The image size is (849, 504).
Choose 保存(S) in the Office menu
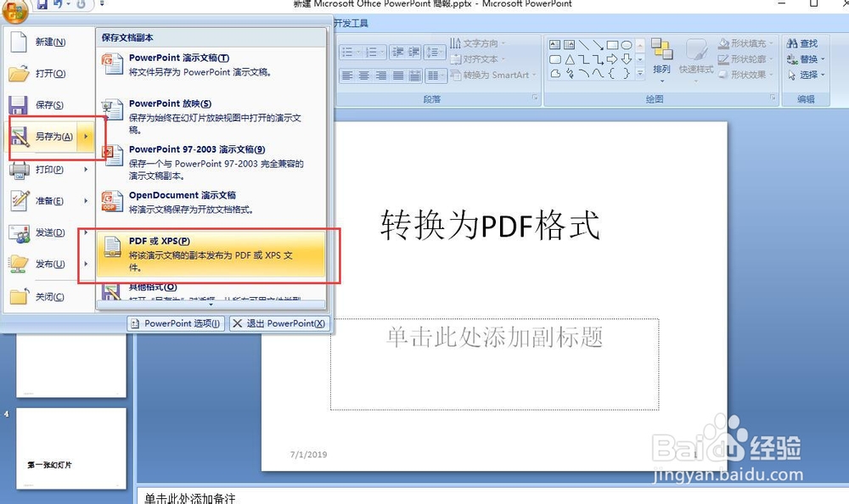tap(50, 104)
